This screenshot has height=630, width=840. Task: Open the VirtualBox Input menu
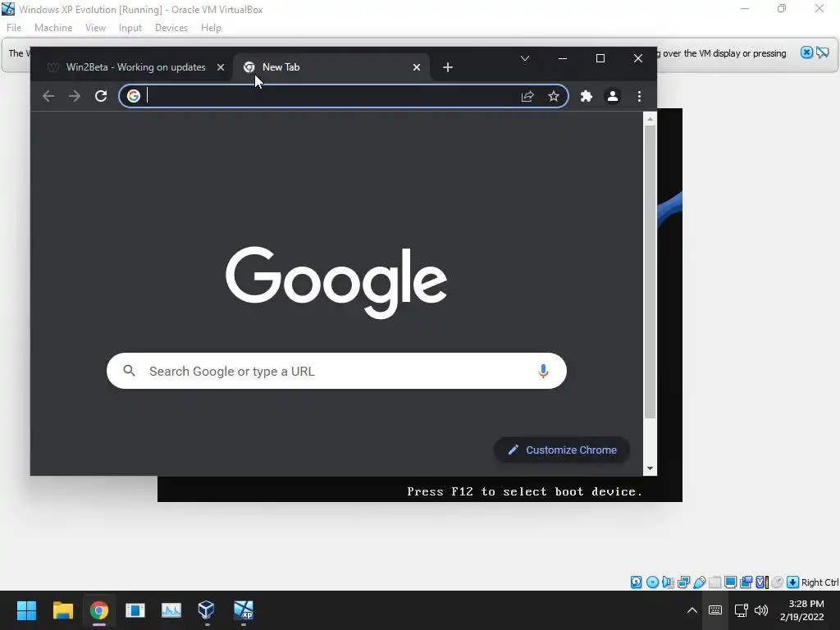click(x=130, y=28)
